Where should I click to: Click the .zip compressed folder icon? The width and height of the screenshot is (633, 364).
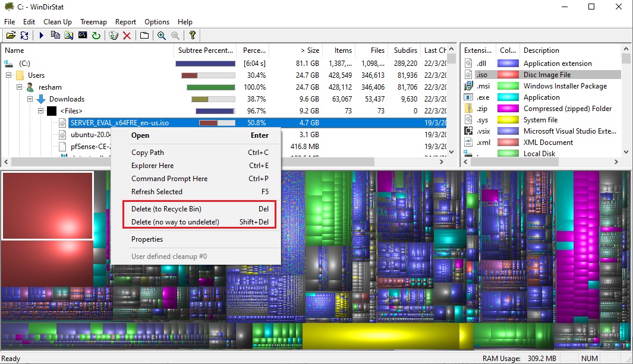click(x=468, y=109)
